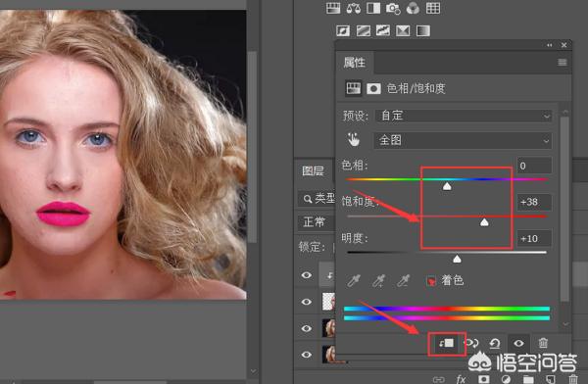Open the 全图 channel range dropdown

pyautogui.click(x=463, y=141)
